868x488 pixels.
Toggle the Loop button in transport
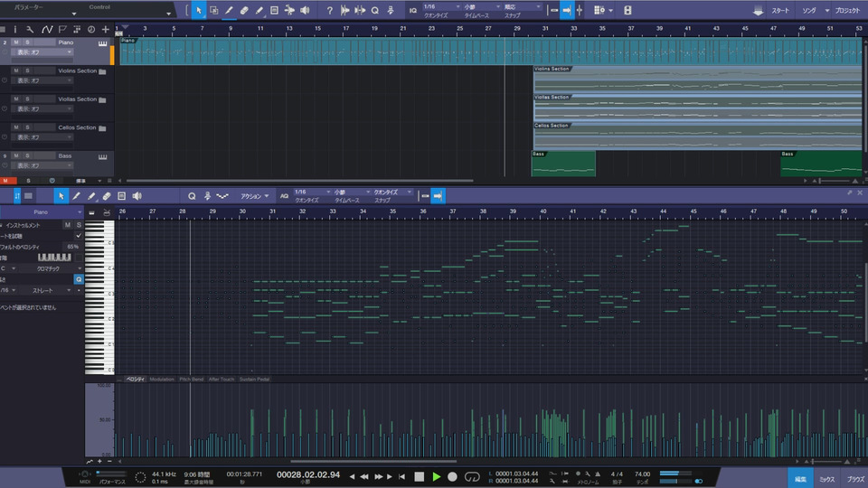[x=471, y=476]
